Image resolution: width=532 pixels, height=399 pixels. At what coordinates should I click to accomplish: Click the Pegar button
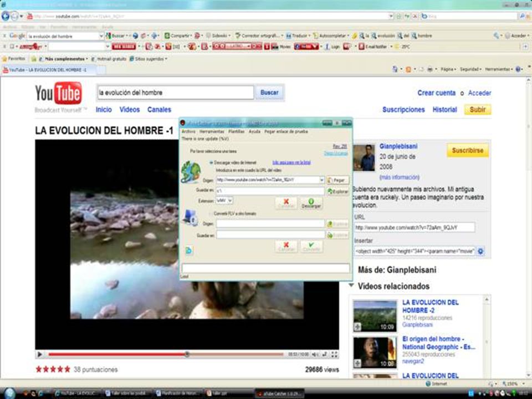337,180
